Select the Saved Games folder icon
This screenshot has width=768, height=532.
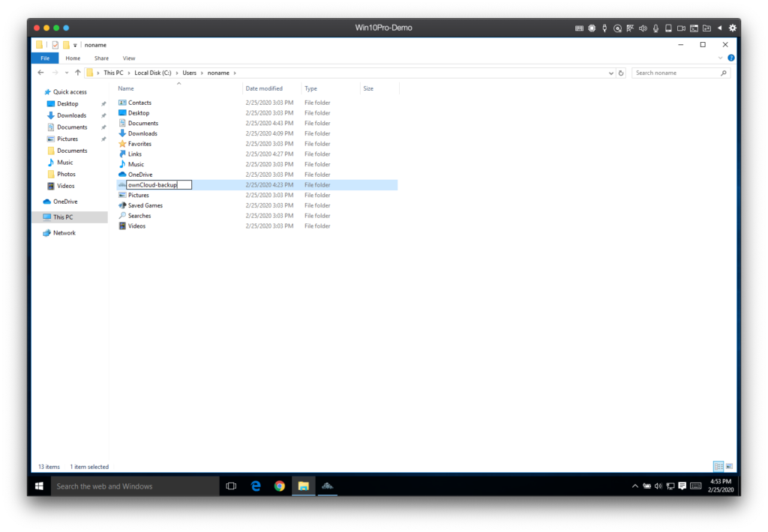click(x=122, y=205)
